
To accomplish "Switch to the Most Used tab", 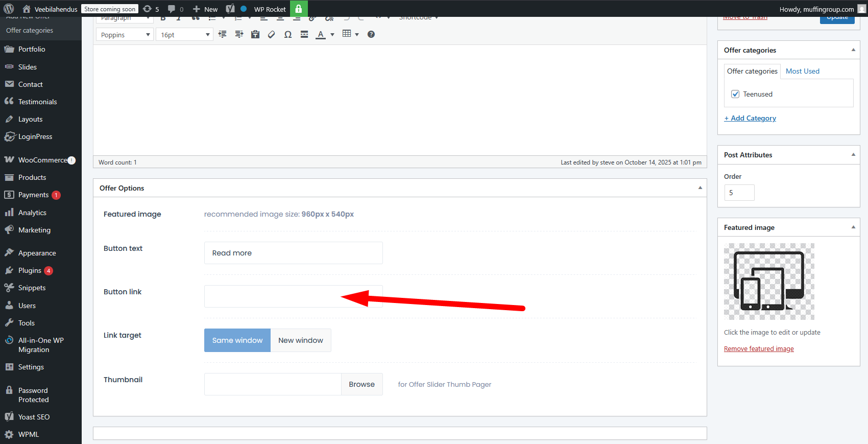I will point(802,71).
